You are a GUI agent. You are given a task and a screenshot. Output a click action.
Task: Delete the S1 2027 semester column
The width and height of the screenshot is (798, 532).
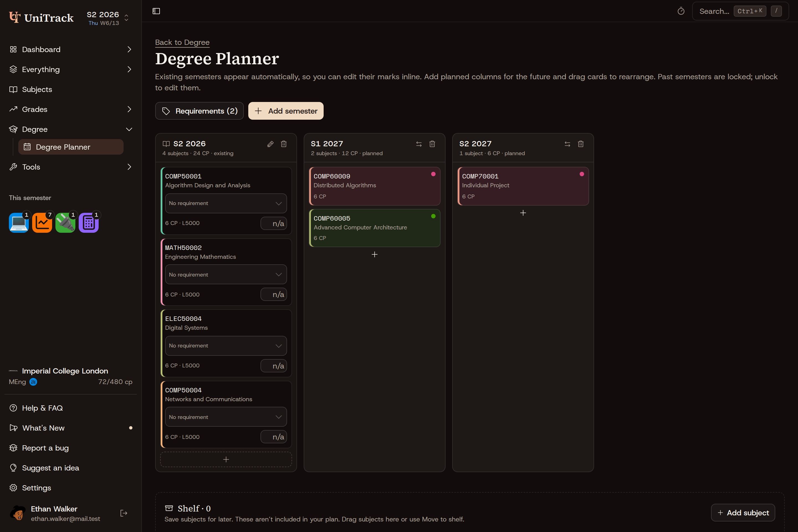pos(432,144)
